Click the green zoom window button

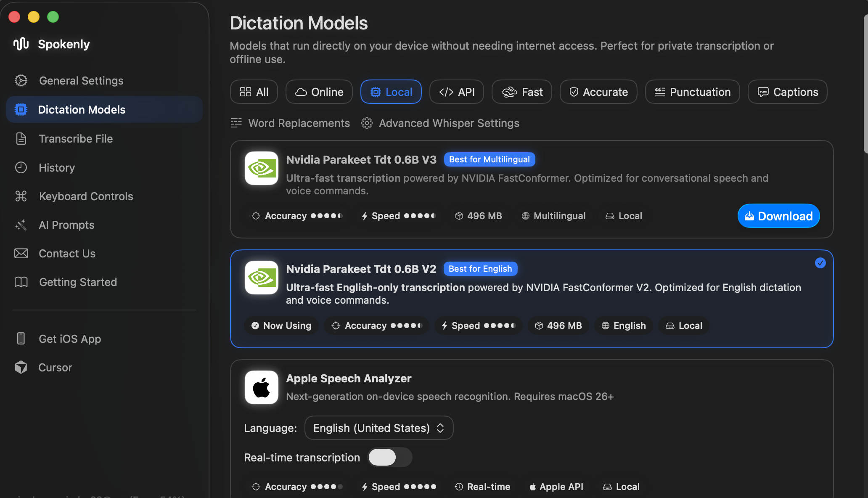point(53,17)
